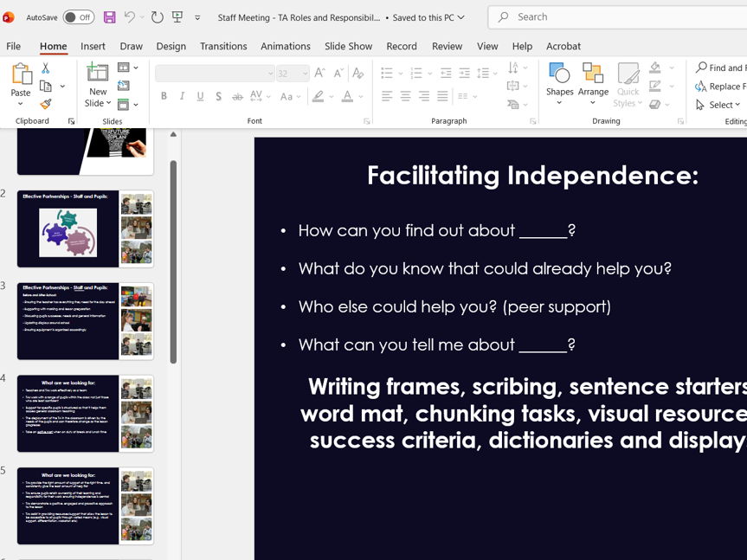747x560 pixels.
Task: Toggle bold formatting in the Font group
Action: 164,96
